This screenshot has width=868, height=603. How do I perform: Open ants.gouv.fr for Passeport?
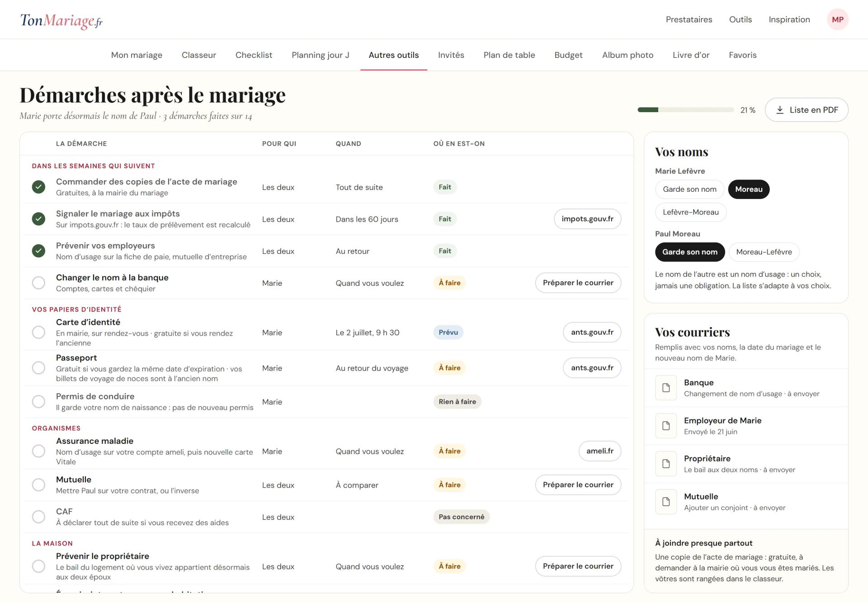(592, 368)
